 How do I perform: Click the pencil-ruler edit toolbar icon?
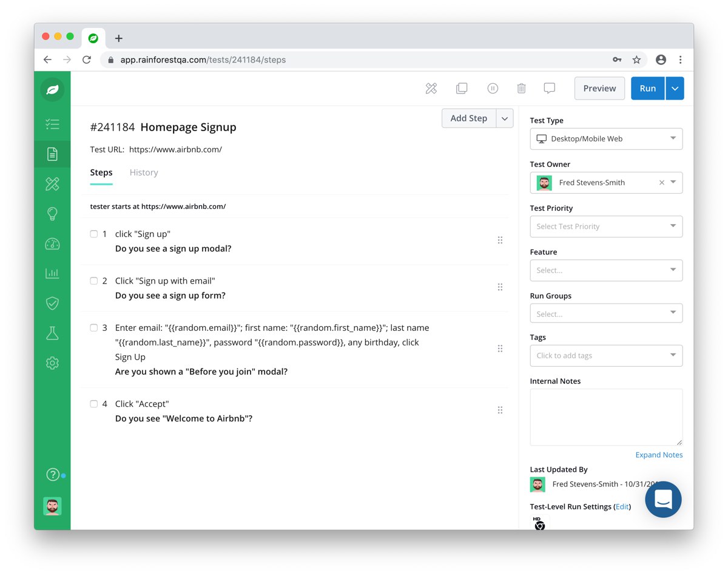tap(431, 89)
